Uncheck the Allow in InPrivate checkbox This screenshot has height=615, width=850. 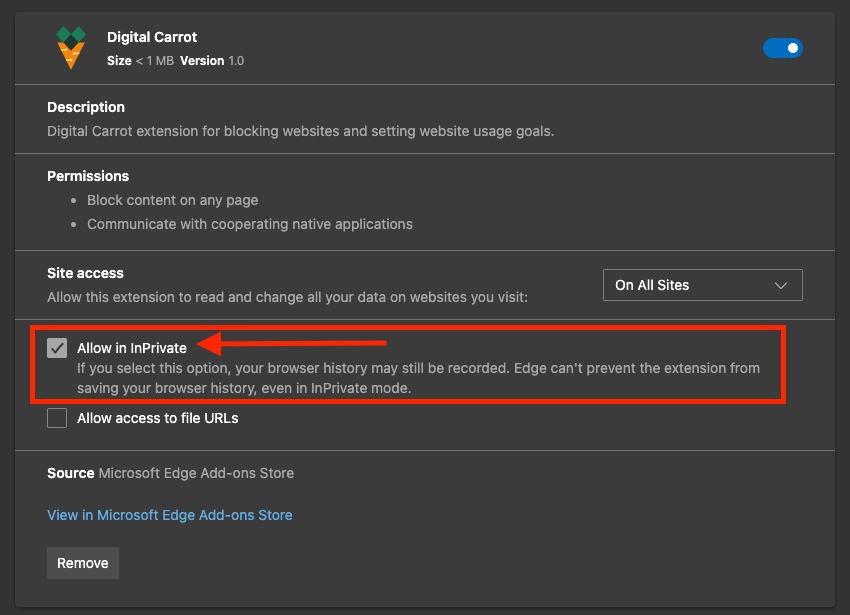[x=57, y=348]
